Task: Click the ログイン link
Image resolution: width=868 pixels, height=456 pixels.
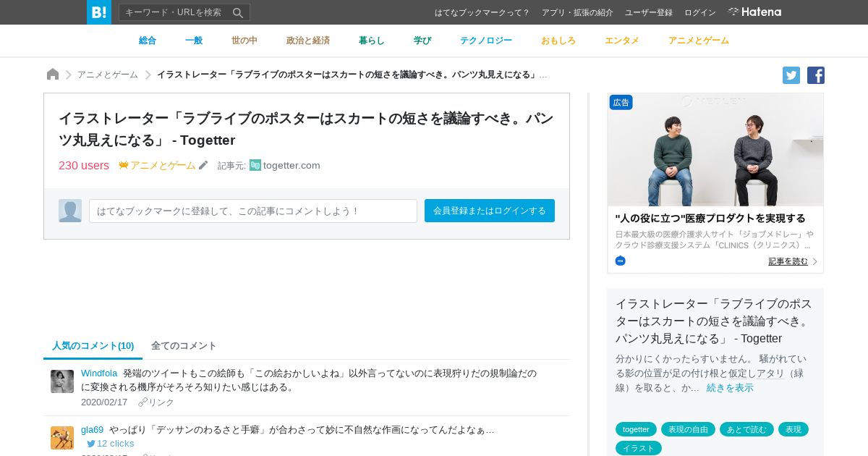Action: pyautogui.click(x=700, y=12)
